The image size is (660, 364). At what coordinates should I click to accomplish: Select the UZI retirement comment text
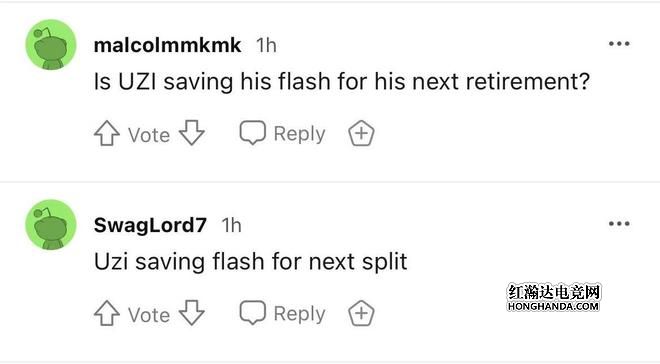coord(342,81)
